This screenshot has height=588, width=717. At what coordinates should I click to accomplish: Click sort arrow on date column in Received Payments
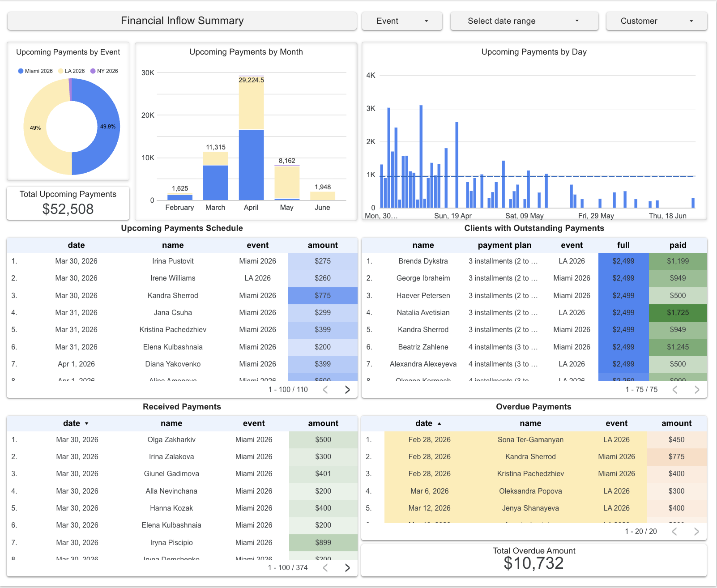pos(87,423)
